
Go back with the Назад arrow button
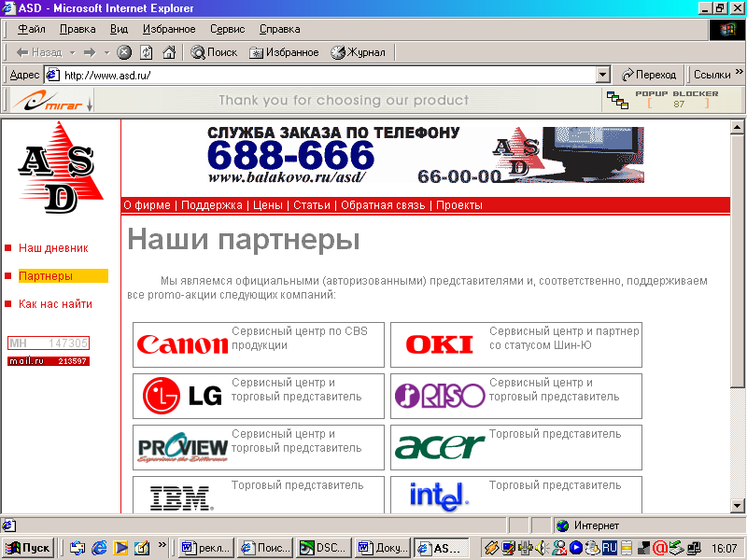[x=39, y=52]
